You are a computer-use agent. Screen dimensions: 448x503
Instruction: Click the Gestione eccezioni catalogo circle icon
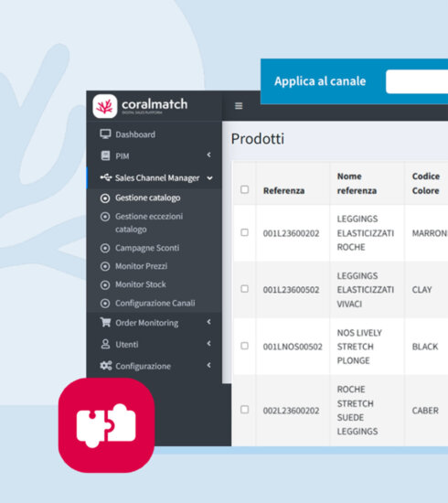pyautogui.click(x=105, y=217)
